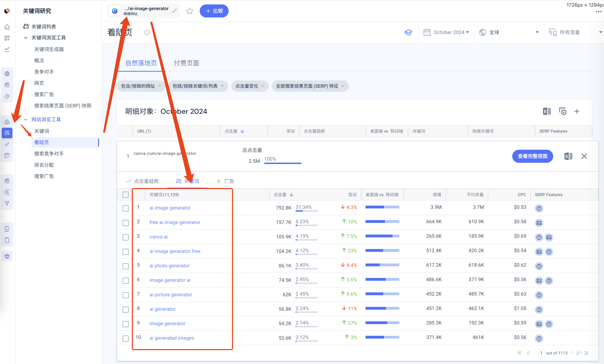
Task: Open 包含/排除的网址 filter dropdown
Action: pos(141,86)
